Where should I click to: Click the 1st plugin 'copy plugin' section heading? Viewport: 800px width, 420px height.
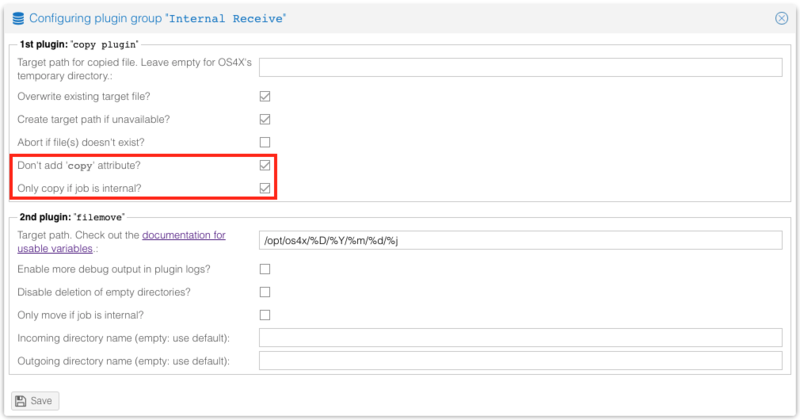point(78,44)
